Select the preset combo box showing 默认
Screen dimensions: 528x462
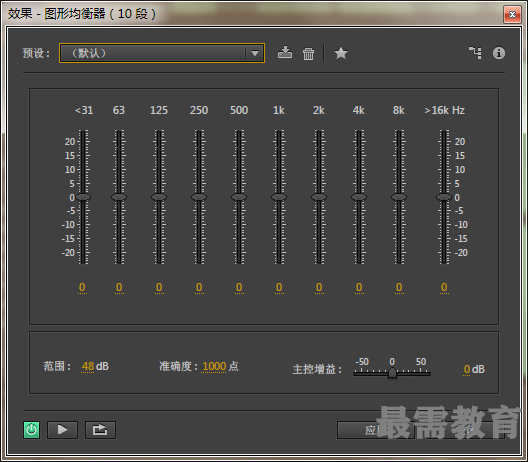point(162,53)
